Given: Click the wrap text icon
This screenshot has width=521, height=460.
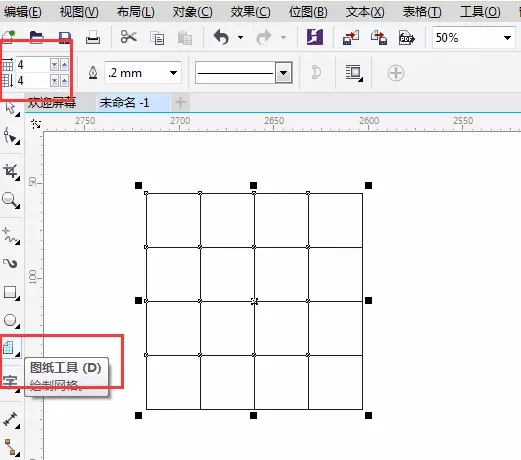Looking at the screenshot, I should (354, 73).
